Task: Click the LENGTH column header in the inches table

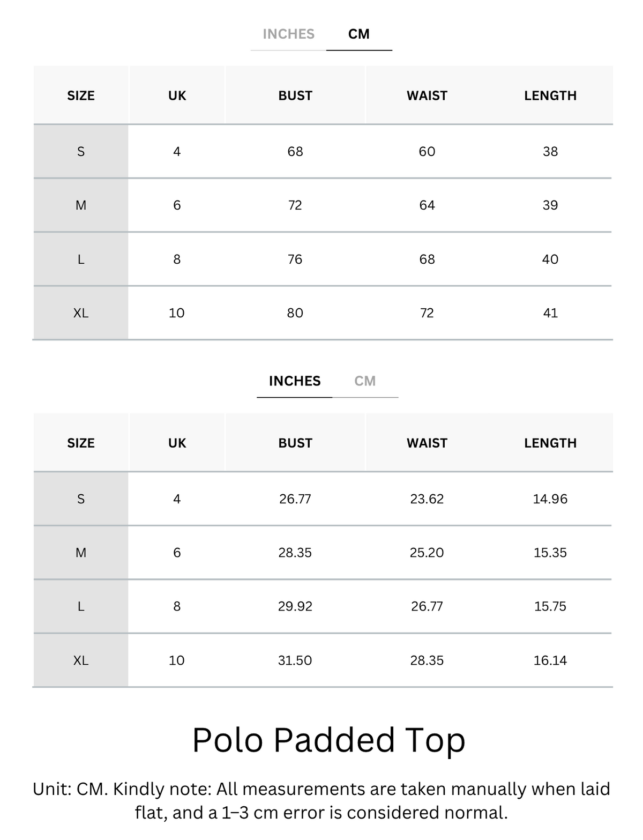Action: (x=550, y=443)
